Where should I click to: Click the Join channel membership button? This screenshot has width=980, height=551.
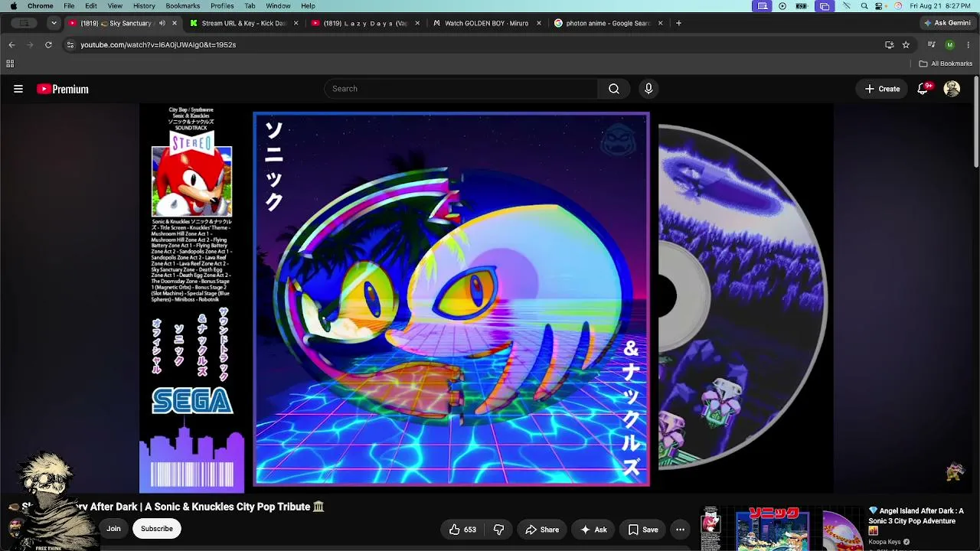tap(113, 529)
